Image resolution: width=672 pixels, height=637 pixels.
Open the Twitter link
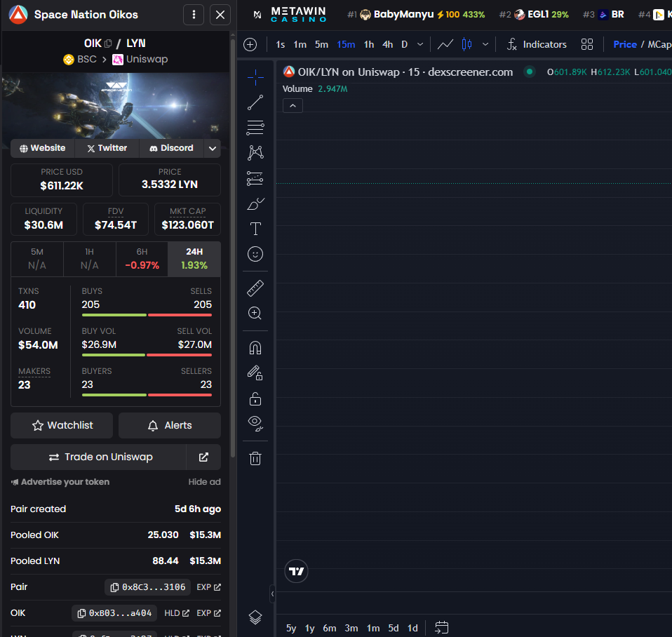[x=107, y=148]
